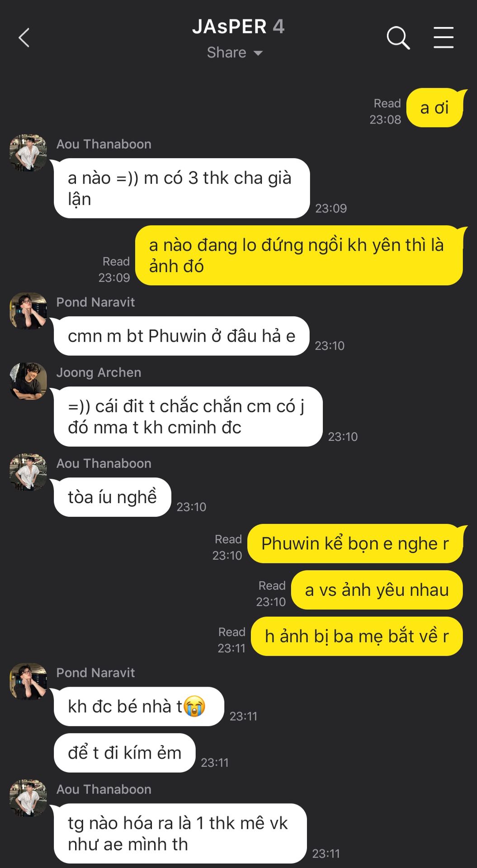Select the 'để t đi kím ẻm' message

pyautogui.click(x=125, y=753)
